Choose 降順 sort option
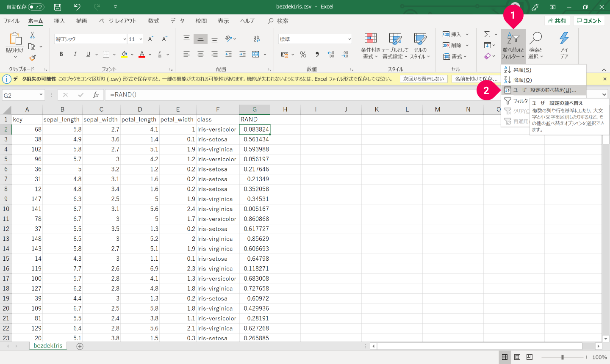 [544, 80]
